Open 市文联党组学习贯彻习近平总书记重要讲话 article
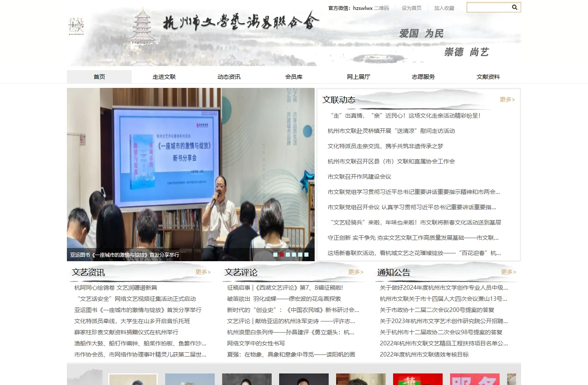588x385 pixels. [414, 192]
